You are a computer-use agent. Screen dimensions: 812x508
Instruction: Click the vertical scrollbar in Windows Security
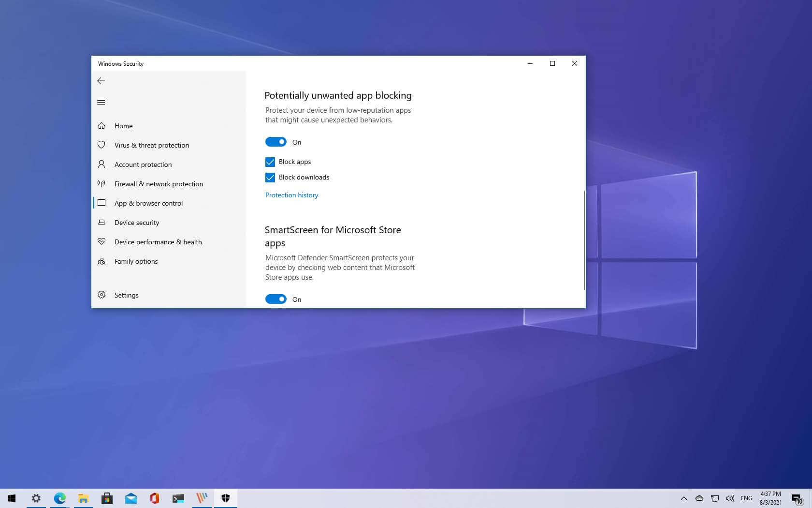584,239
